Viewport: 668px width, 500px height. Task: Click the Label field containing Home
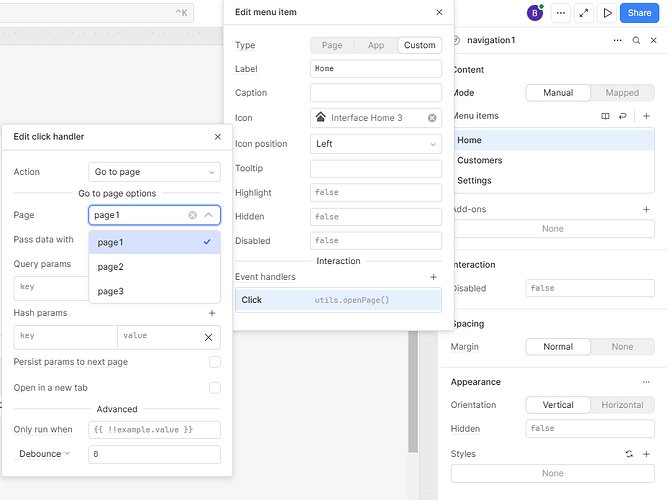(x=376, y=69)
